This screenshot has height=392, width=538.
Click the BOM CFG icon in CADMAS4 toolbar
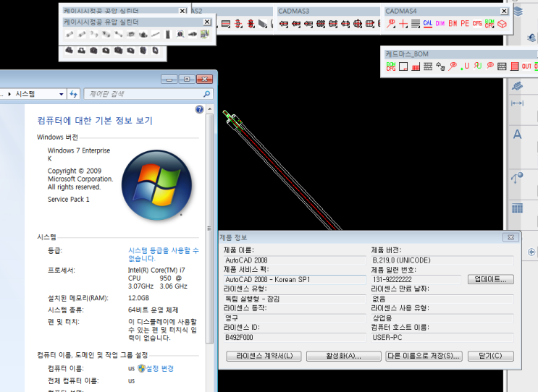[x=489, y=24]
